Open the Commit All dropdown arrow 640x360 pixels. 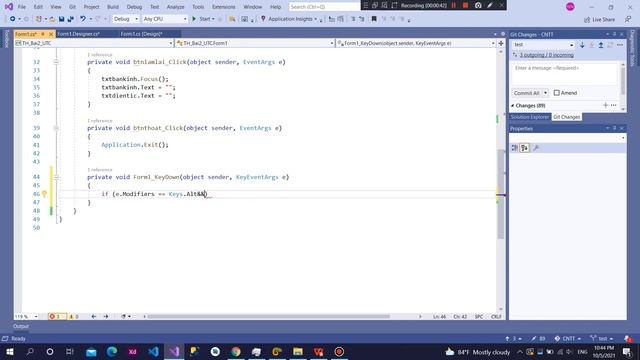tap(545, 93)
